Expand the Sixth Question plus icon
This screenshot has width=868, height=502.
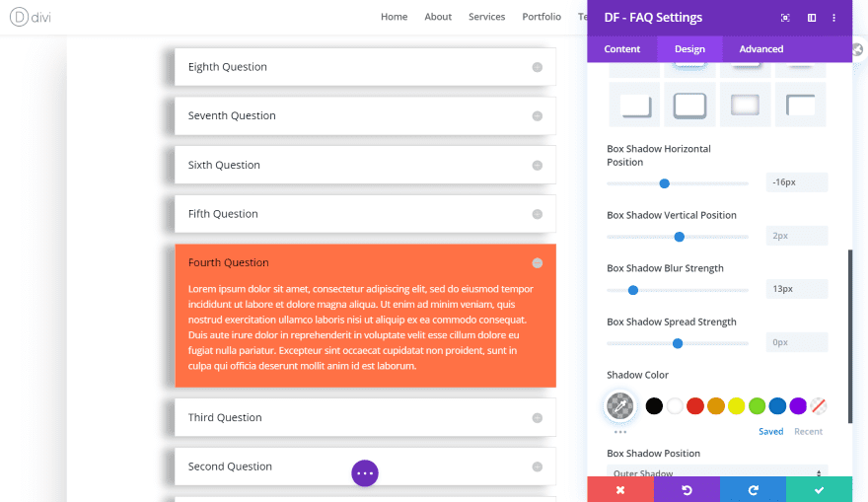[537, 166]
